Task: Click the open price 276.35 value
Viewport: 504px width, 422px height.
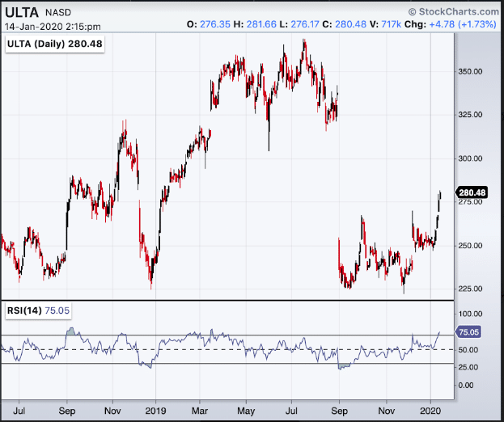Action: pos(215,24)
